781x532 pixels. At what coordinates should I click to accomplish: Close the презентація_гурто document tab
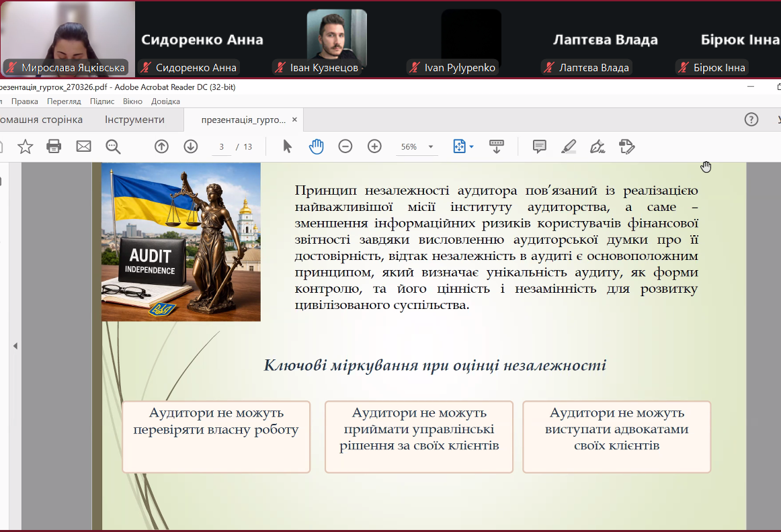(x=294, y=120)
